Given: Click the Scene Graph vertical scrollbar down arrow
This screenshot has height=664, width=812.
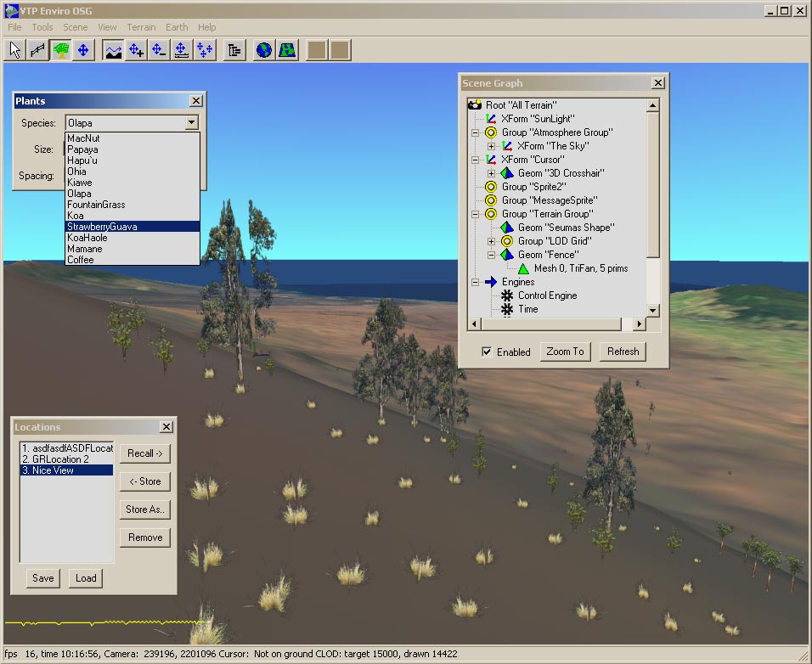Looking at the screenshot, I should 652,311.
